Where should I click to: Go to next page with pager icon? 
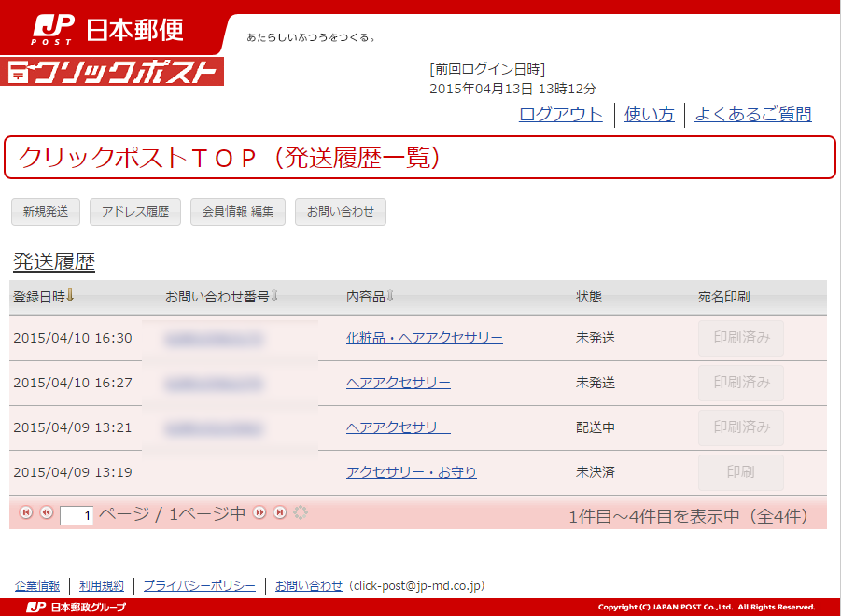259,512
